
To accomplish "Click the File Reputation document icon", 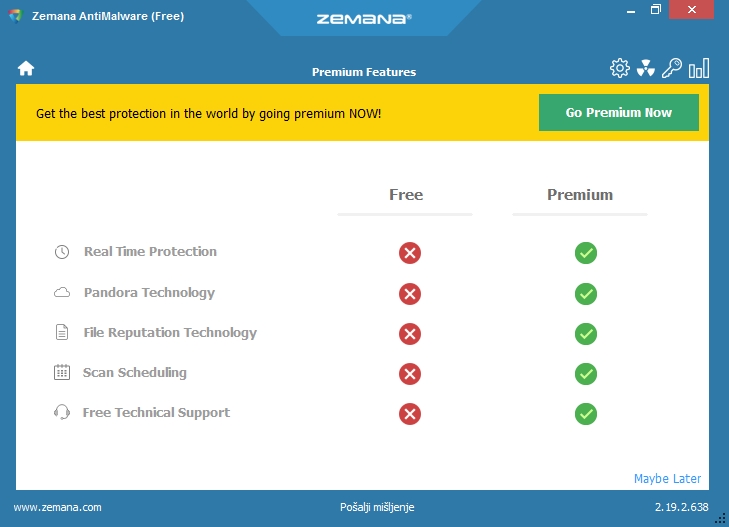I will coord(62,333).
